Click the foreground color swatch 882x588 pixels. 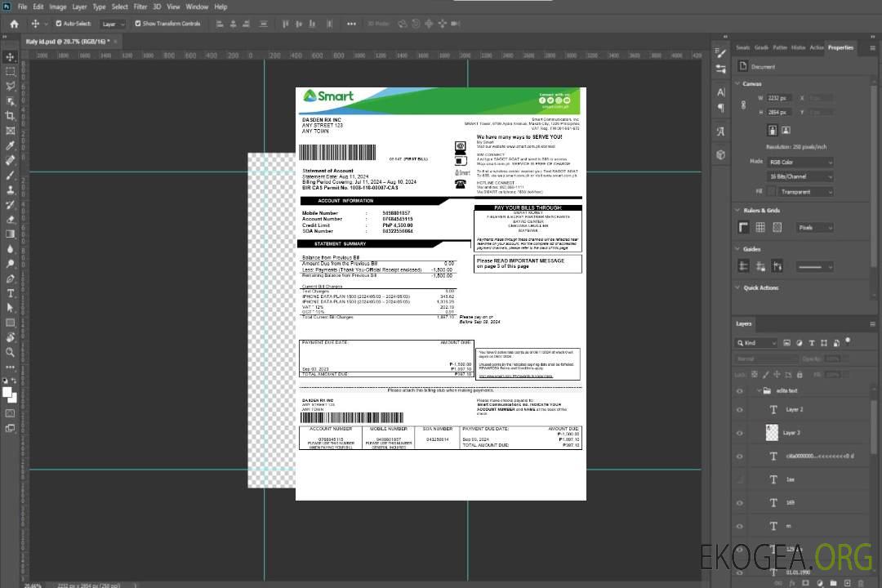point(7,393)
